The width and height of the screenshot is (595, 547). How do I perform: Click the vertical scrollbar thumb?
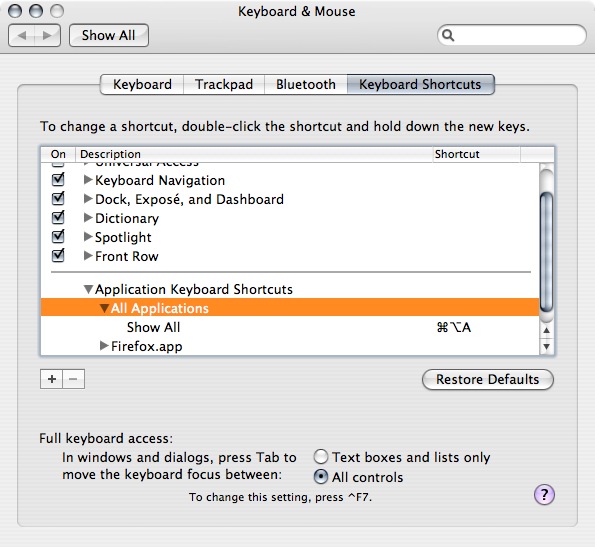[546, 252]
